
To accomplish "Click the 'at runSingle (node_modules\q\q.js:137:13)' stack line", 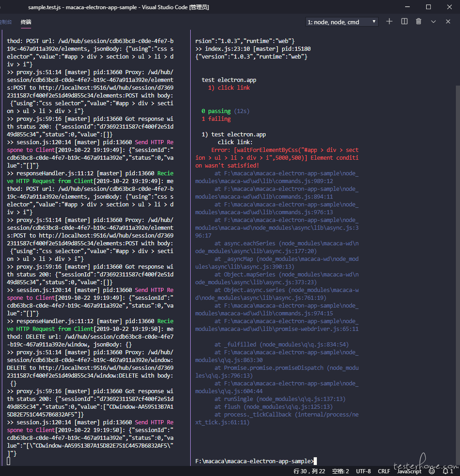I will (x=280, y=399).
